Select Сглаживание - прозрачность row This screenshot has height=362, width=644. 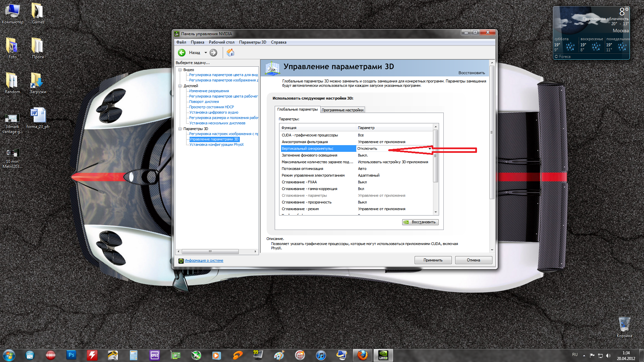357,202
